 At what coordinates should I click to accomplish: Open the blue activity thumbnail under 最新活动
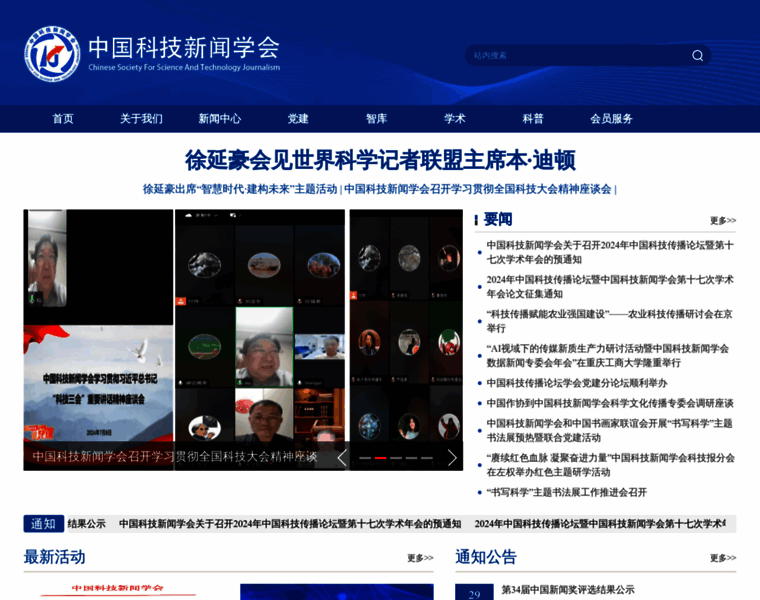[336, 592]
